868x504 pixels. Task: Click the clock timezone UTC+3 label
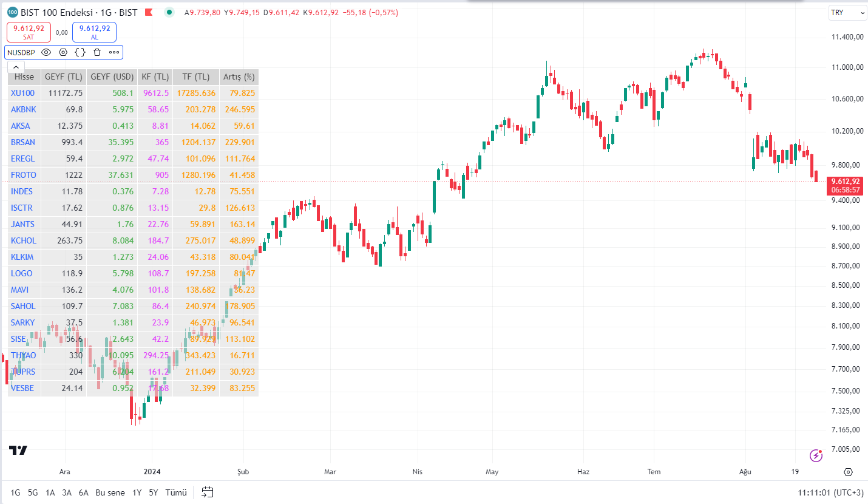tap(830, 492)
